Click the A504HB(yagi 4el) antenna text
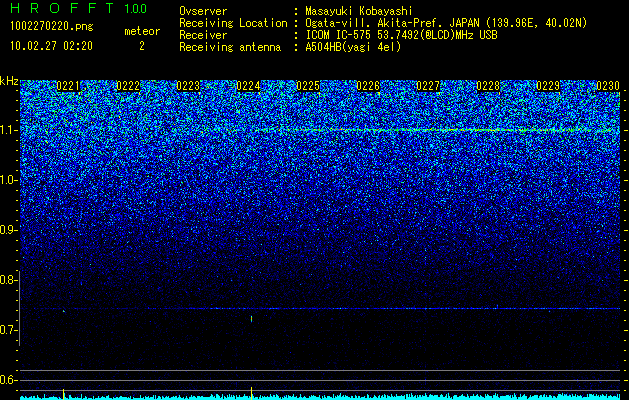629x400 pixels. [x=353, y=47]
